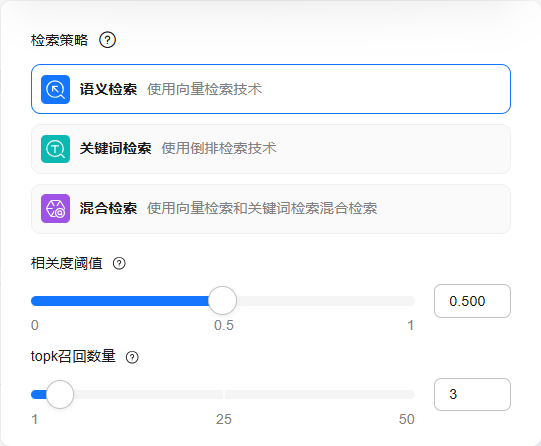Screen dimensions: 541x446
Task: Click the 使用倒排检索技术 description text
Action: tap(219, 148)
